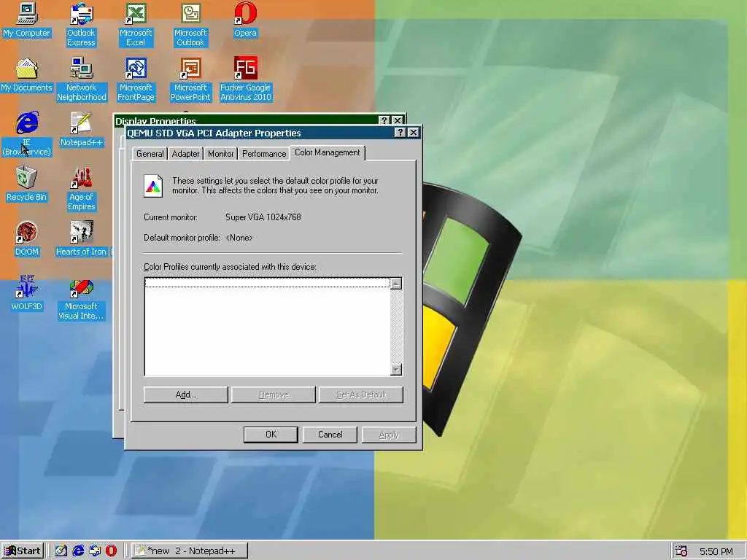The height and width of the screenshot is (560, 747).
Task: Click Internet Explorer quick launch icon
Action: click(x=78, y=551)
